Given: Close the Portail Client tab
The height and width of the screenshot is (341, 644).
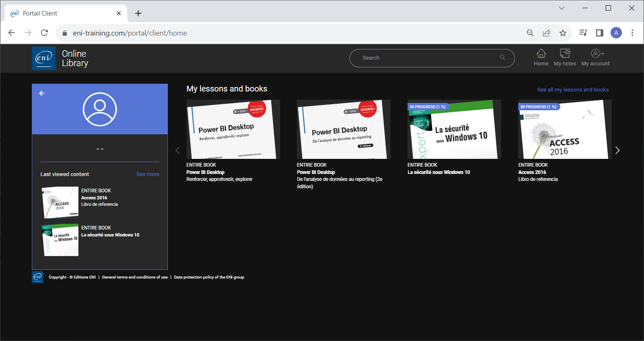Looking at the screenshot, I should [x=119, y=13].
